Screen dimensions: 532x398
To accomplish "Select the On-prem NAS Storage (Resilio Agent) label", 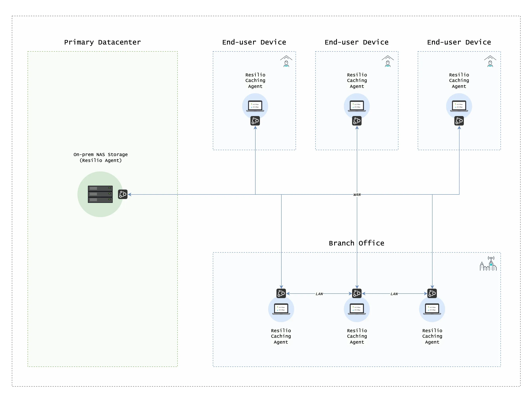I will point(100,157).
